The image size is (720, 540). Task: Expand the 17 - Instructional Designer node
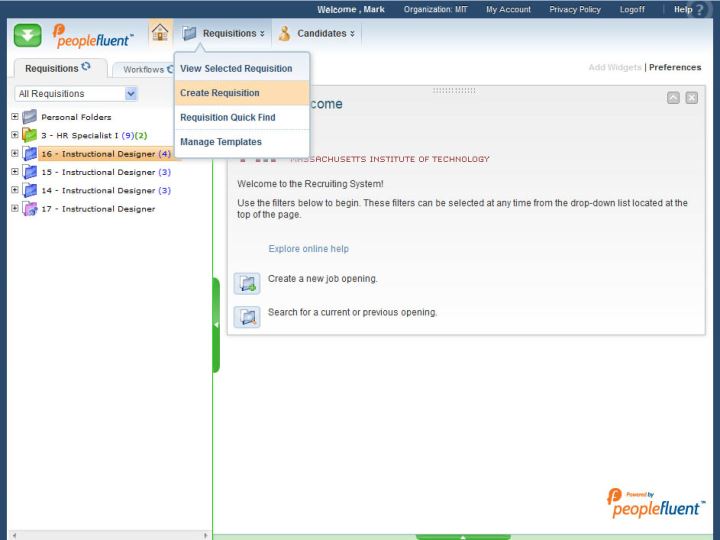pos(14,208)
